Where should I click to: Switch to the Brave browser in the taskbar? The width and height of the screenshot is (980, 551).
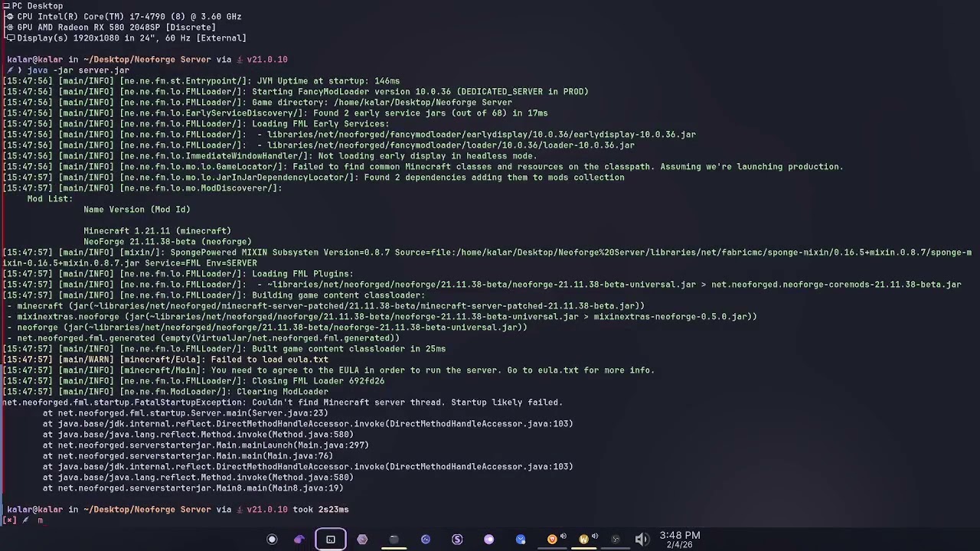[551, 540]
